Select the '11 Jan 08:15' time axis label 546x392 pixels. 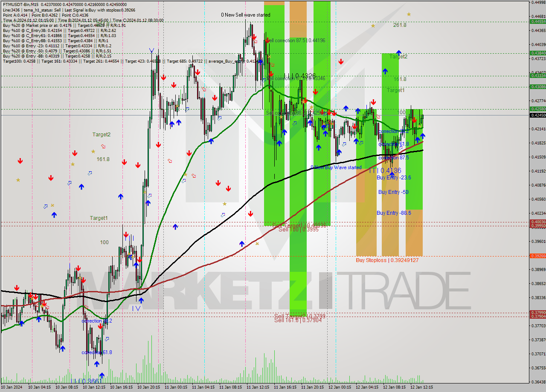[x=230, y=387]
